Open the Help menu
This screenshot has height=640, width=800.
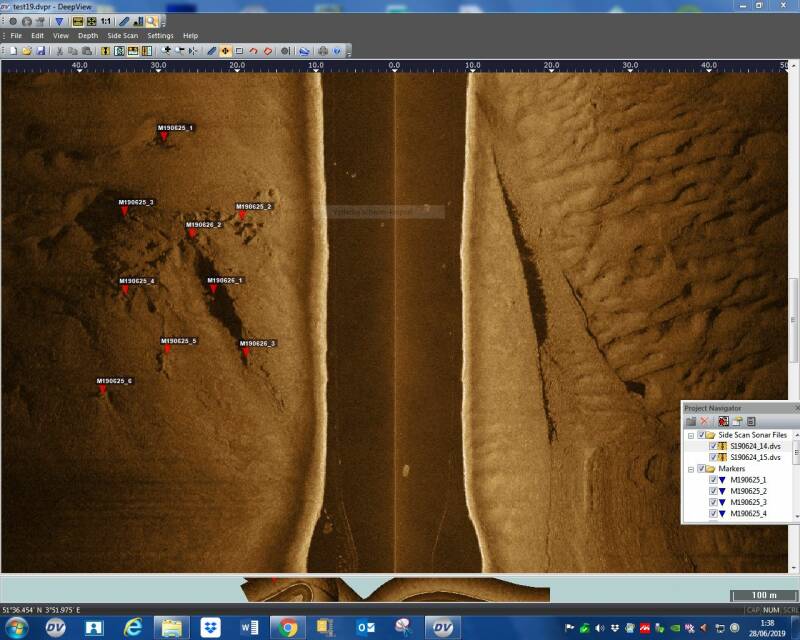(x=190, y=36)
